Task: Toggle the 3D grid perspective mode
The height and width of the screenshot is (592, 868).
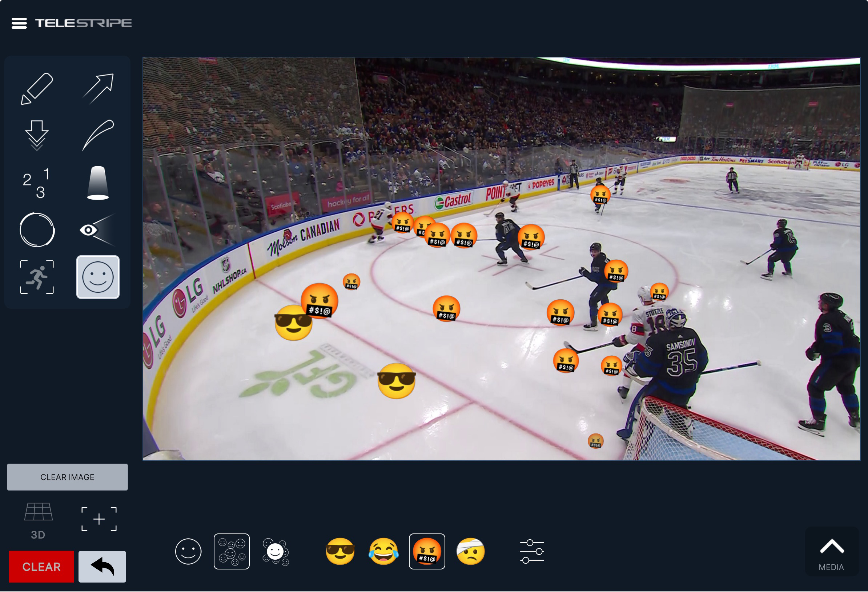Action: point(38,521)
